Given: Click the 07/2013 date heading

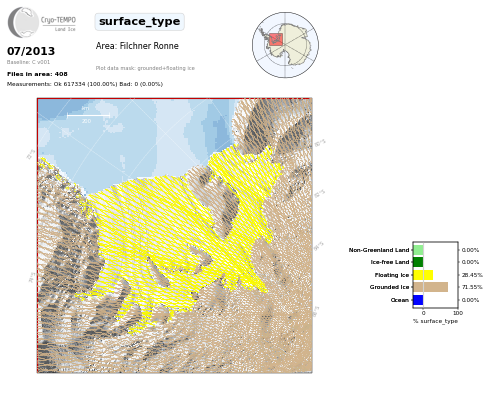Looking at the screenshot, I should coord(31,51).
